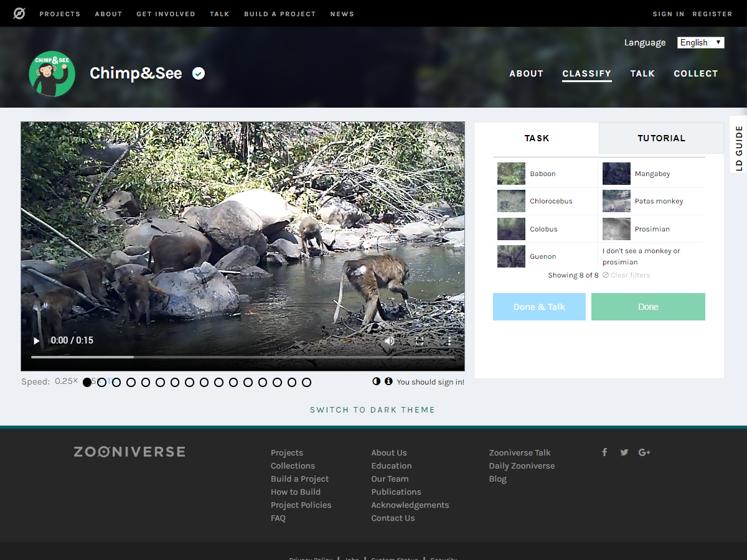Image resolution: width=747 pixels, height=560 pixels.
Task: Set playback speed to 0.25×
Action: pyautogui.click(x=66, y=381)
